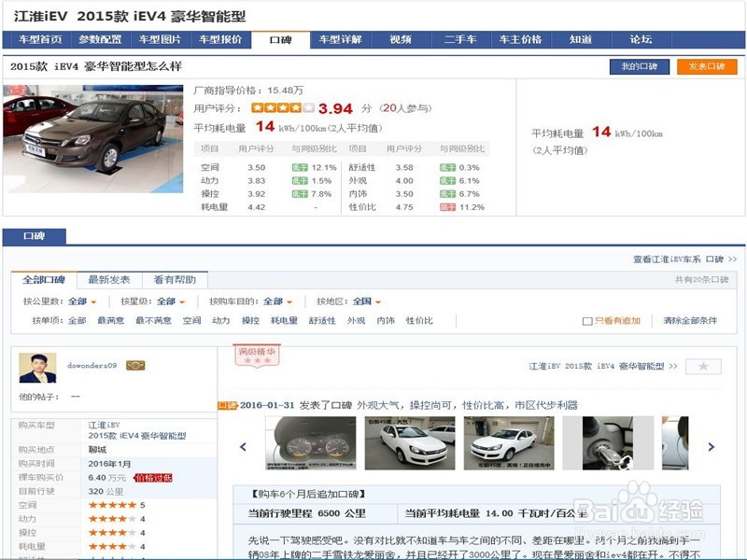Click the green 低于 tag for 空间
This screenshot has width=747, height=560.
click(300, 168)
